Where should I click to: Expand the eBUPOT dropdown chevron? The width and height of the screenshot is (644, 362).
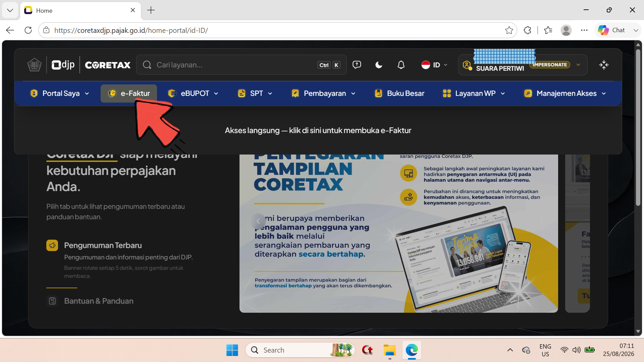[216, 94]
